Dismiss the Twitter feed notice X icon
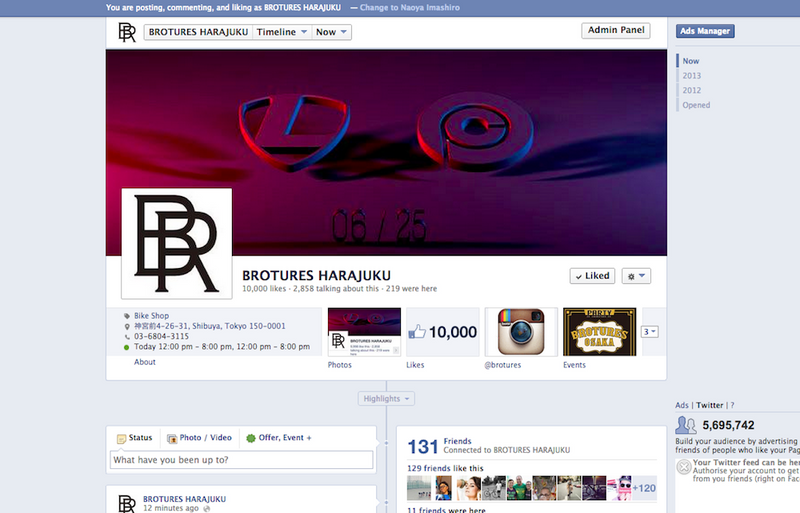800x513 pixels. [x=684, y=467]
